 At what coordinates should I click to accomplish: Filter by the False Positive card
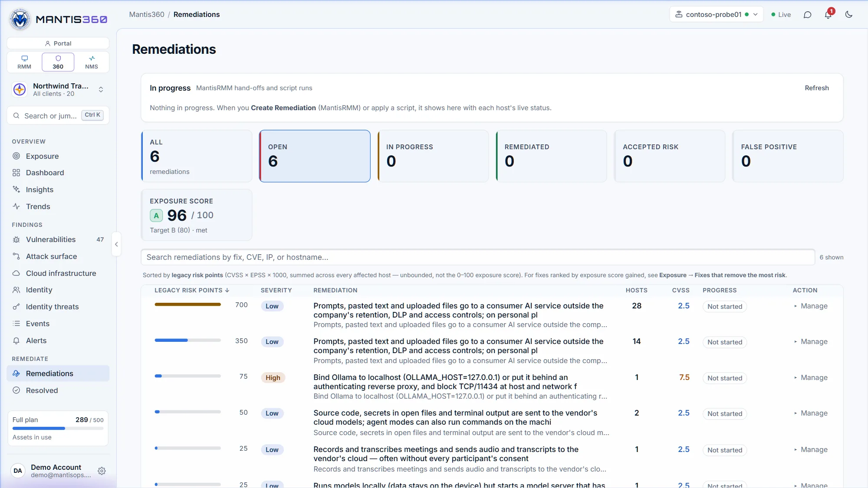[x=788, y=156]
